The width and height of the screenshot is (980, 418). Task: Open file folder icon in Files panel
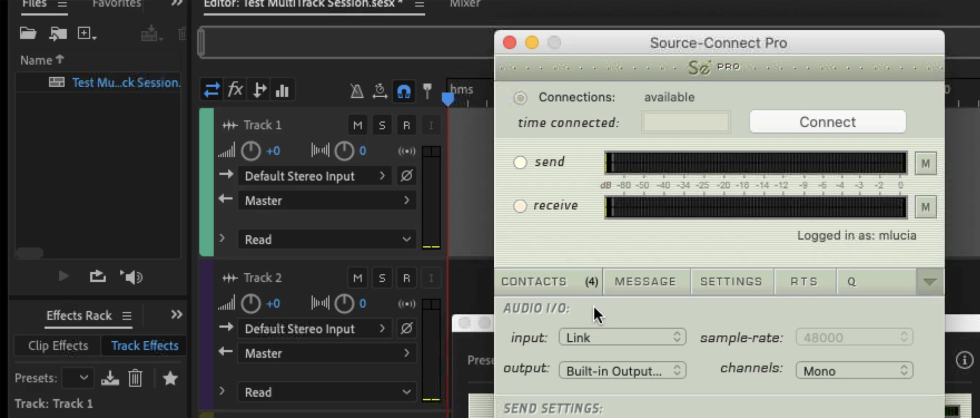click(x=28, y=34)
